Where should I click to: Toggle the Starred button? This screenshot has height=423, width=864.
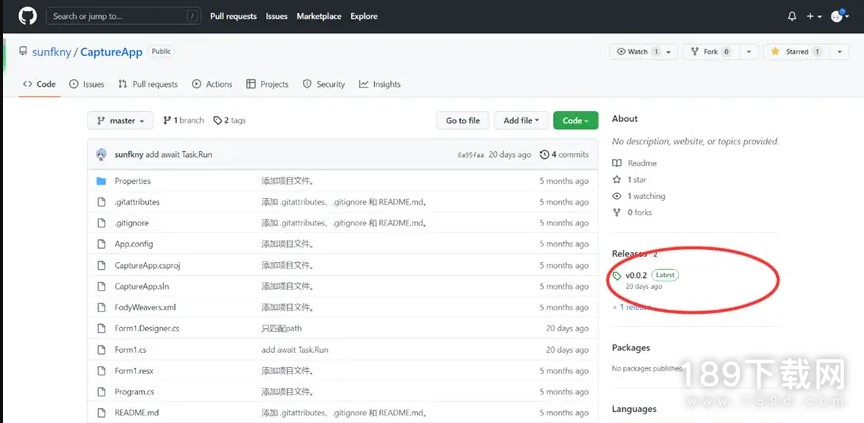(796, 52)
